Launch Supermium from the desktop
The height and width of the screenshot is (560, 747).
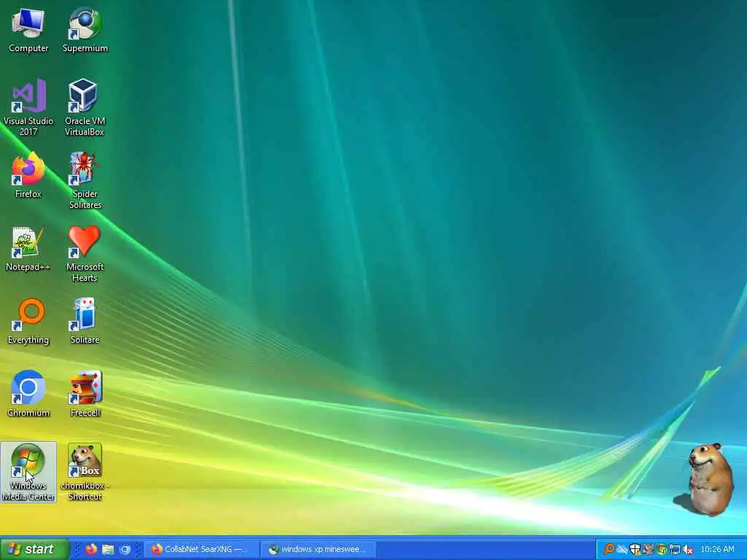pos(85,30)
